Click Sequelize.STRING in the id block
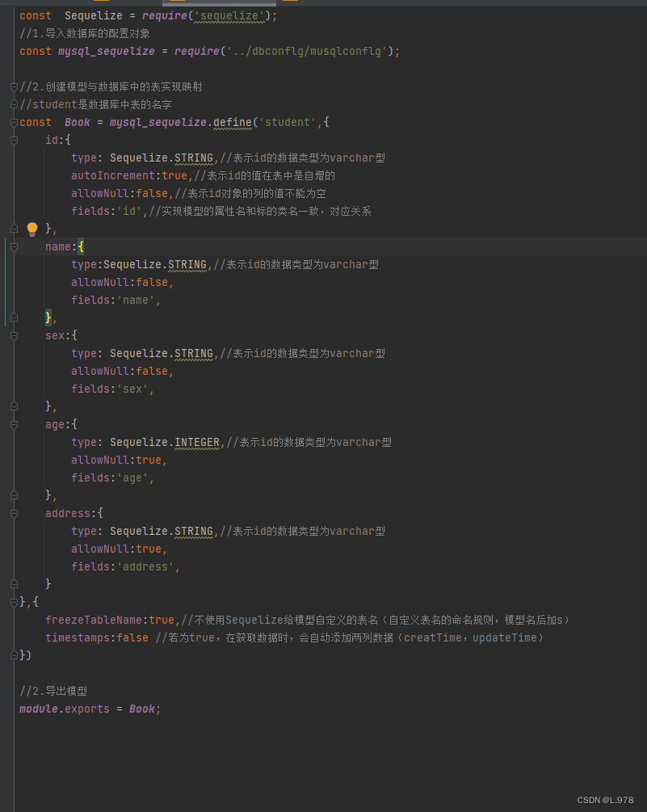647x812 pixels. (162, 158)
